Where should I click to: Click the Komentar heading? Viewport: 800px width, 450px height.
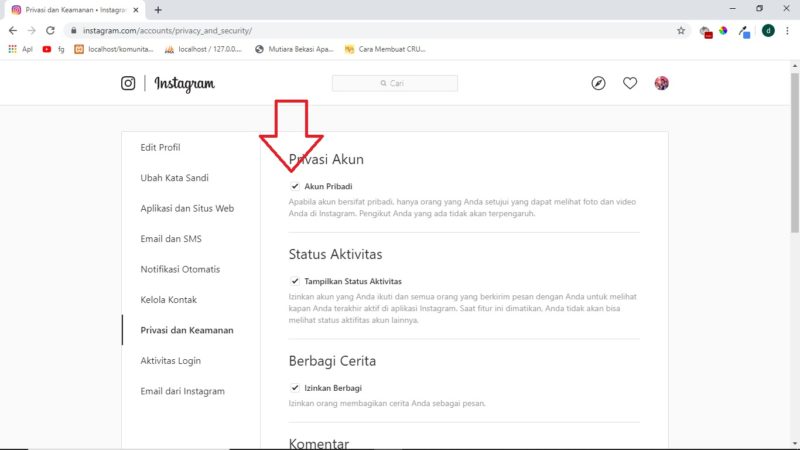click(319, 443)
